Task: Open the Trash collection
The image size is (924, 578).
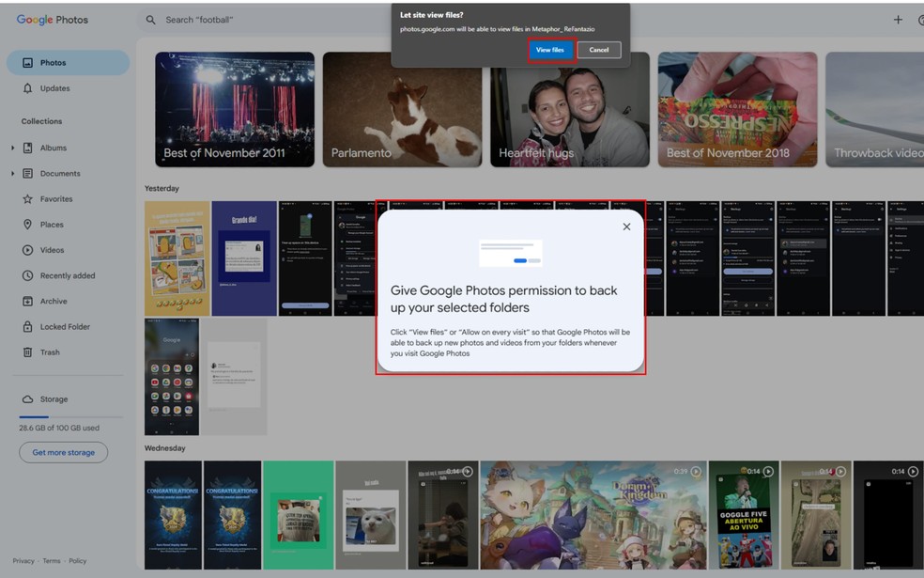Action: (x=50, y=352)
